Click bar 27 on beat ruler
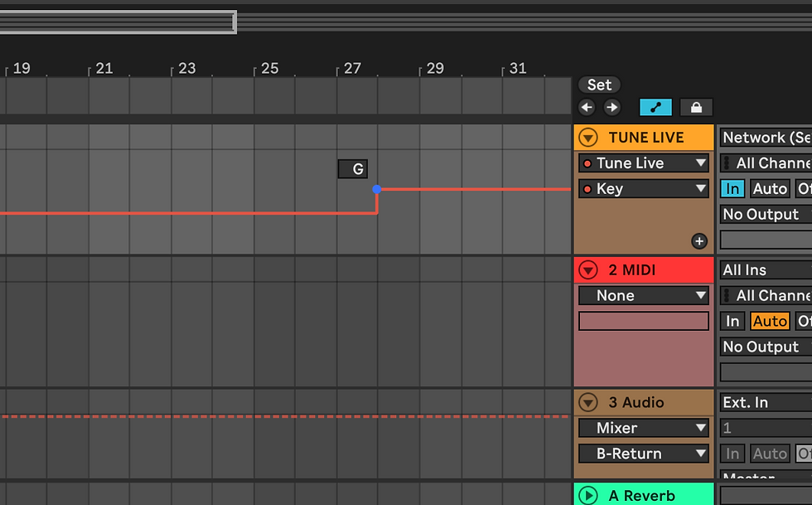The image size is (812, 505). 352,69
